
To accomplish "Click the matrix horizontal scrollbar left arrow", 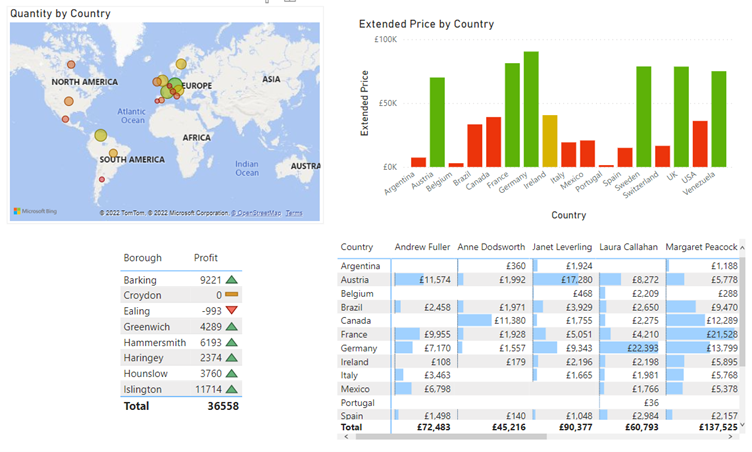I will 346,437.
